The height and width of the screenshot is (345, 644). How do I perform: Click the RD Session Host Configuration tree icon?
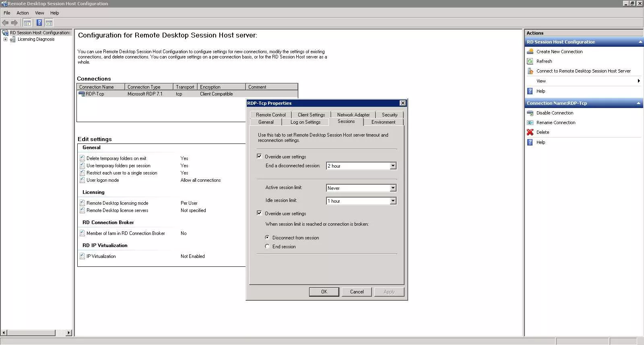coord(5,33)
